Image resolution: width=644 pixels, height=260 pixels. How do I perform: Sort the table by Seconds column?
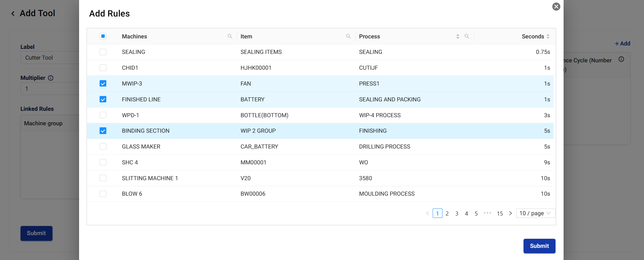[548, 36]
